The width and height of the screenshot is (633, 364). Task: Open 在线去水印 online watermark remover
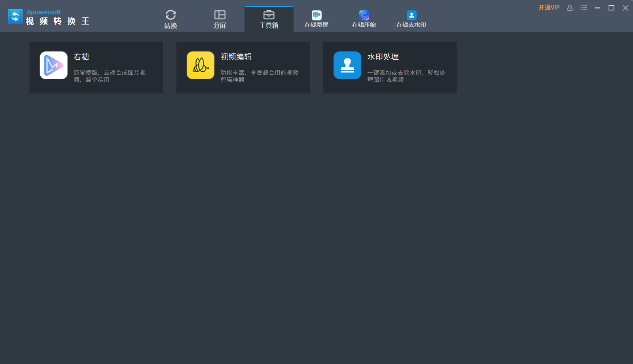click(x=411, y=19)
